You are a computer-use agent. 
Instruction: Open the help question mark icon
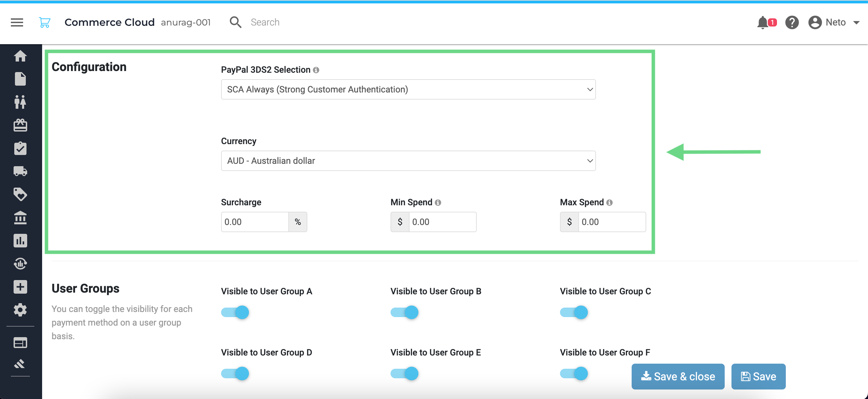[x=792, y=22]
